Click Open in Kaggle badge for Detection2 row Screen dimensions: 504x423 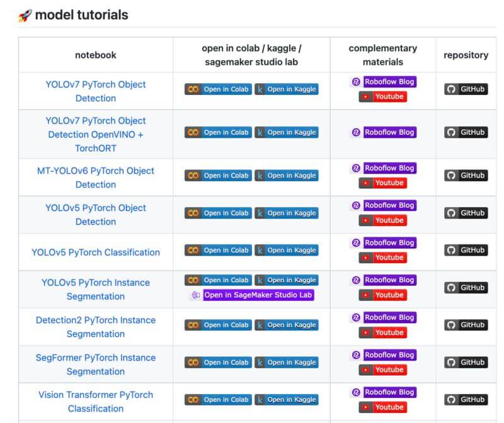tap(287, 325)
